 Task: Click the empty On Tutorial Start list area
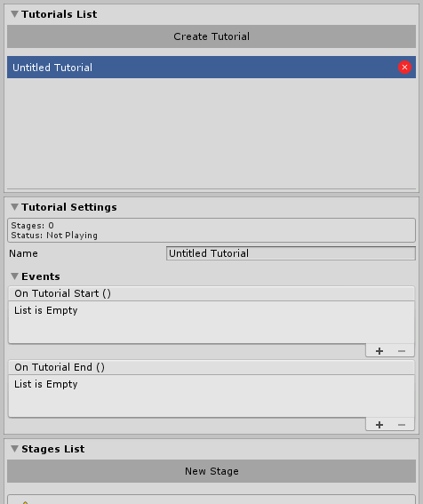click(211, 323)
